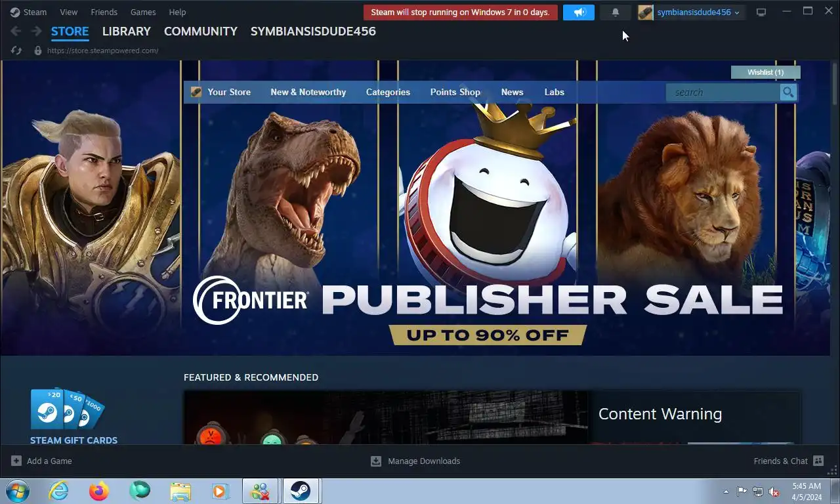
Task: Open the media player taskbar icon
Action: click(220, 491)
